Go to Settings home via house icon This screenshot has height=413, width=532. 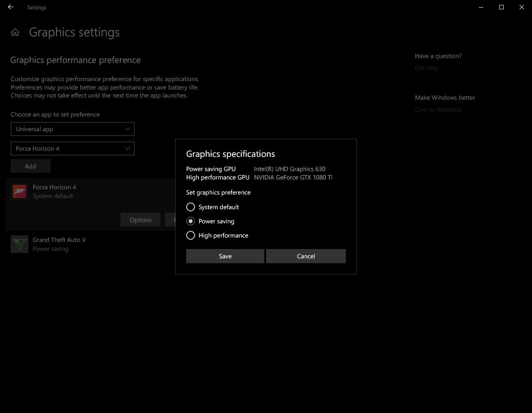tap(15, 32)
